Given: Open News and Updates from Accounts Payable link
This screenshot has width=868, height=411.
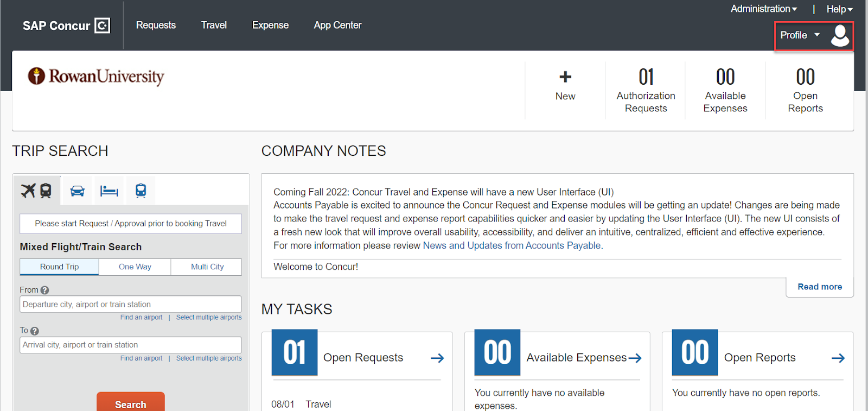Looking at the screenshot, I should tap(512, 245).
